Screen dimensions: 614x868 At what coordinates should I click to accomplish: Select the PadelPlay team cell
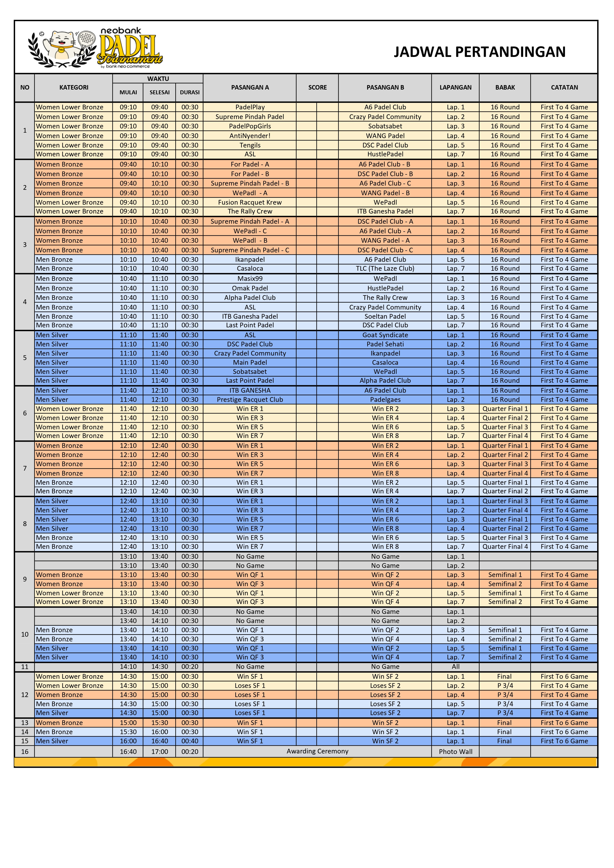(250, 107)
